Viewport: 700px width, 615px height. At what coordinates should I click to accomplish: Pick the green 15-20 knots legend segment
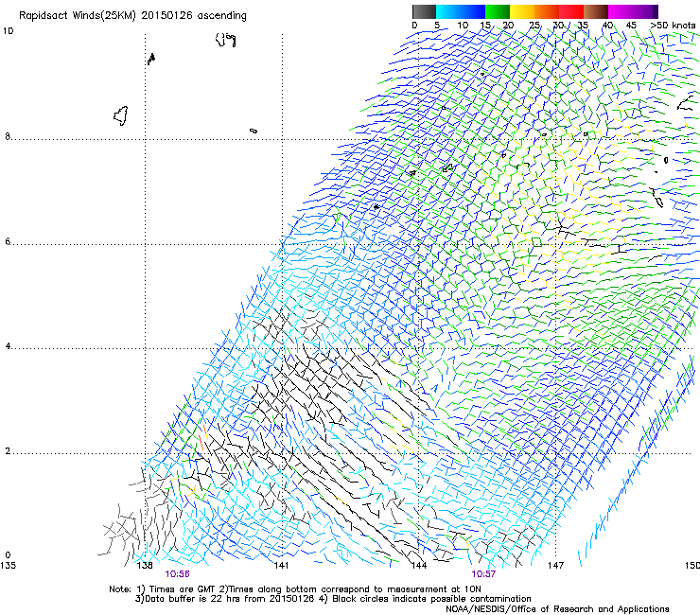498,11
